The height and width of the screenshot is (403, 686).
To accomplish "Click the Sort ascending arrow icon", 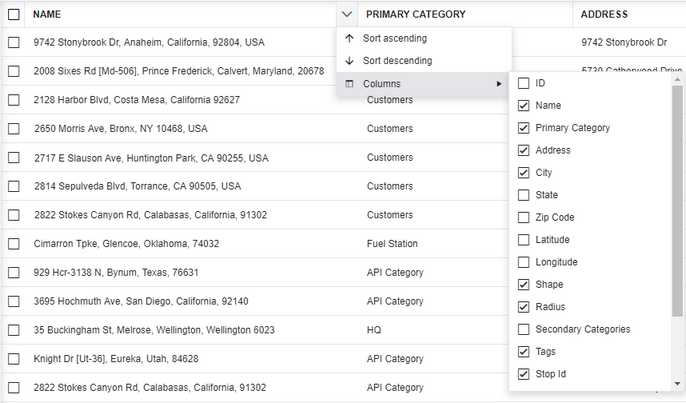I will [349, 39].
